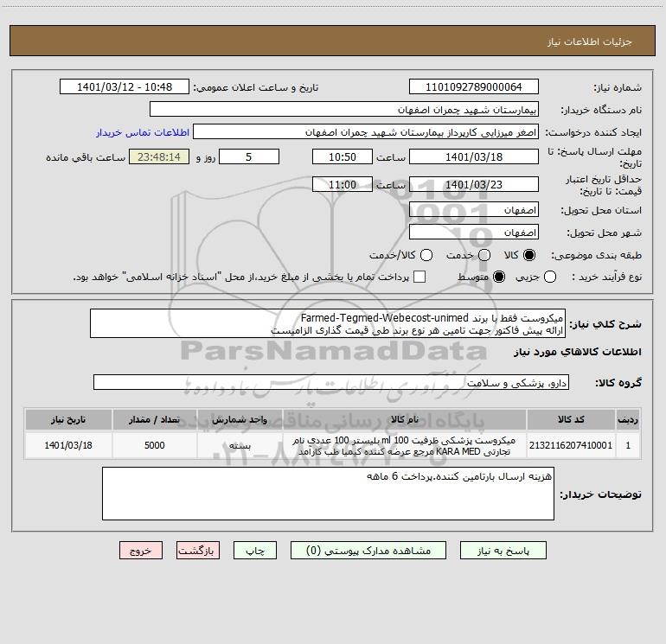
Task: Toggle the اسناد خزانه اسلامی payment checkbox
Action: (x=419, y=277)
